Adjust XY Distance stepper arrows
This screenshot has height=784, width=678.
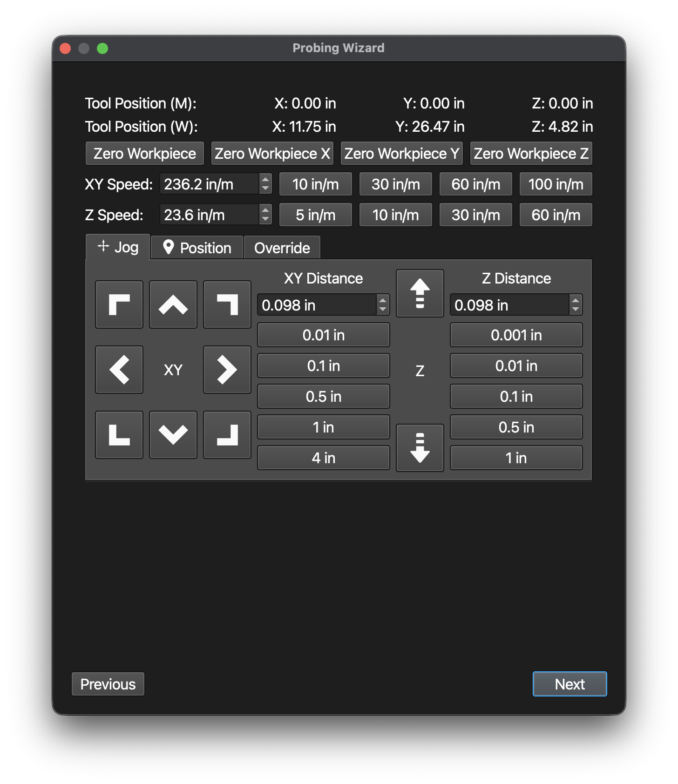383,305
